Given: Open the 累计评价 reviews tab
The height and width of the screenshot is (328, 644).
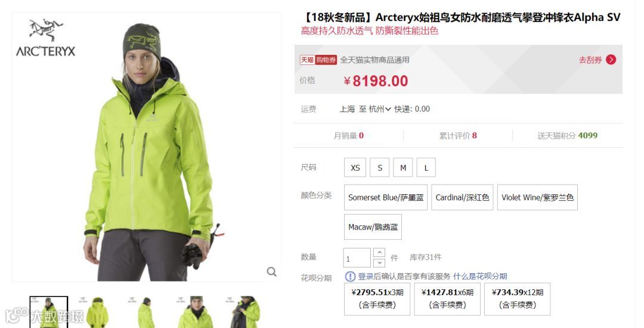Looking at the screenshot, I should click(458, 135).
